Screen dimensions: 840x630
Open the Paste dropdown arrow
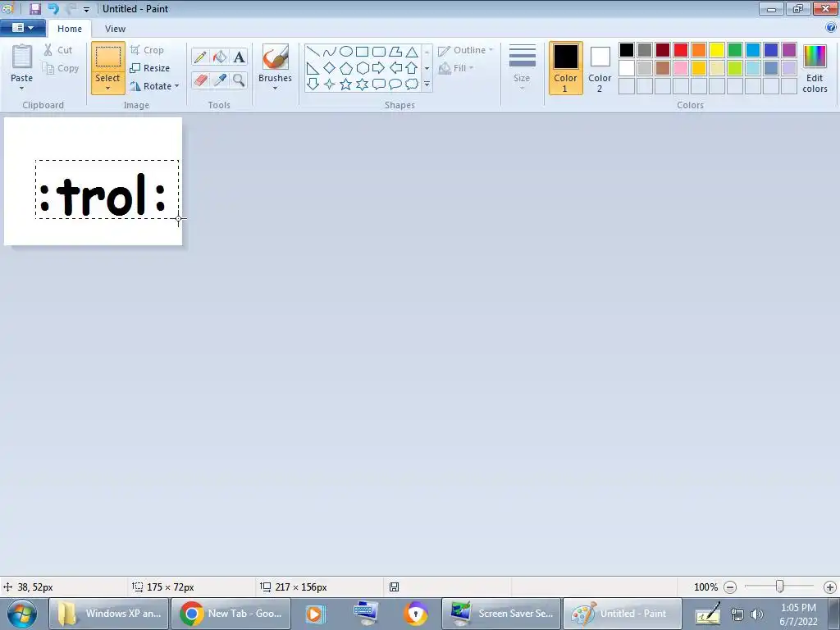click(21, 89)
